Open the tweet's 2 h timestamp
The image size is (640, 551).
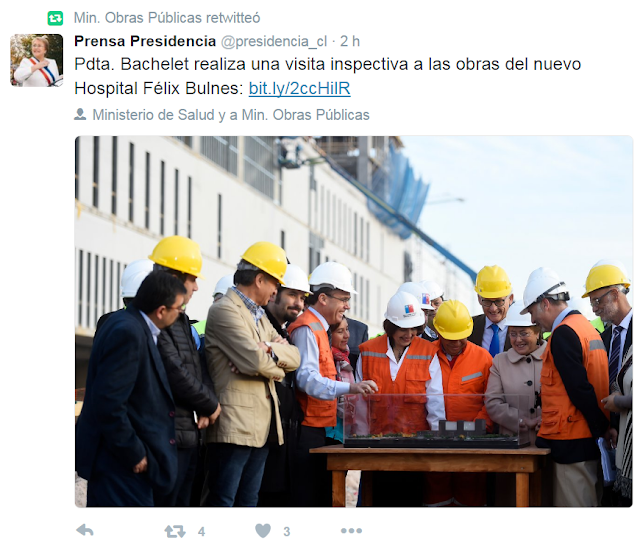coord(350,41)
